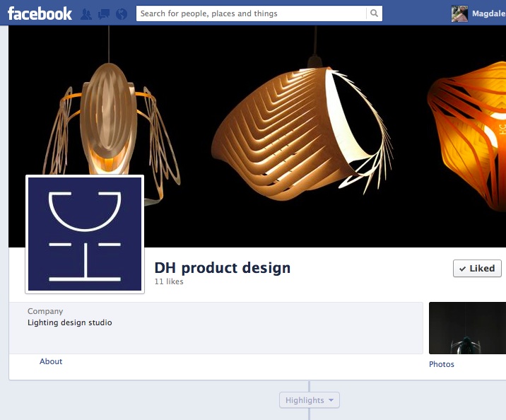Screen dimensions: 506x420
Task: Click the Facebook logo to go home
Action: (40, 13)
